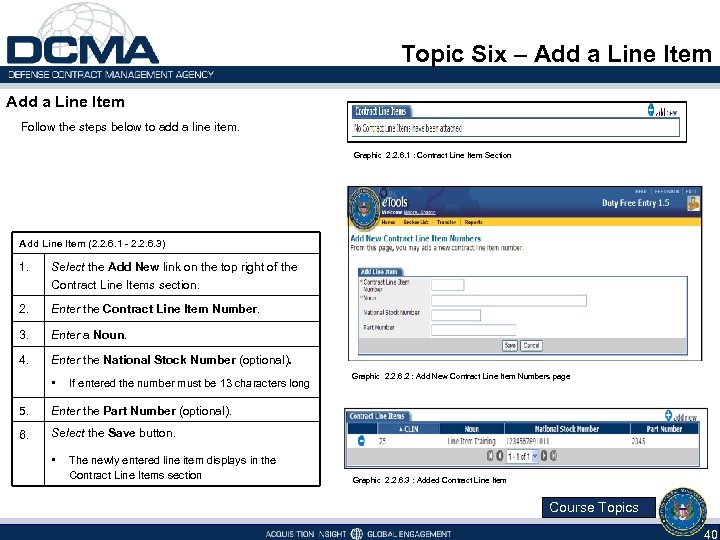720x540 pixels.
Task: Sort by National Stock Number column header
Action: click(x=567, y=429)
